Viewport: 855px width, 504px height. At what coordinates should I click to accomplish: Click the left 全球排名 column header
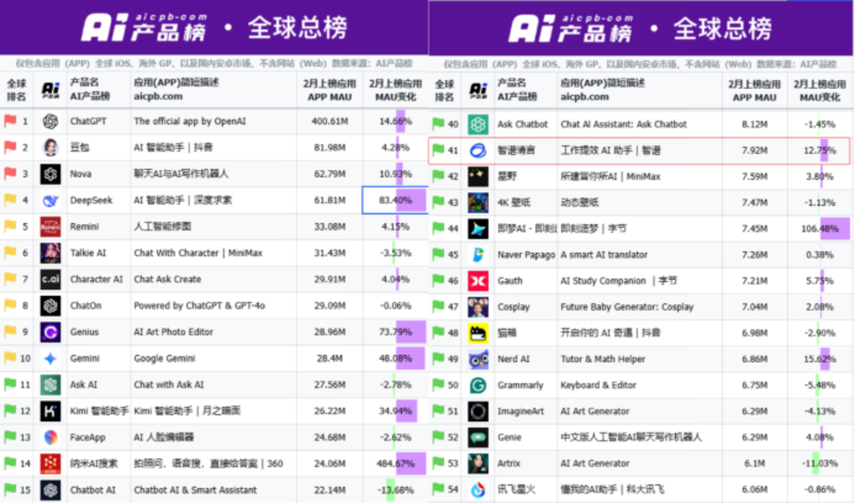click(x=17, y=90)
